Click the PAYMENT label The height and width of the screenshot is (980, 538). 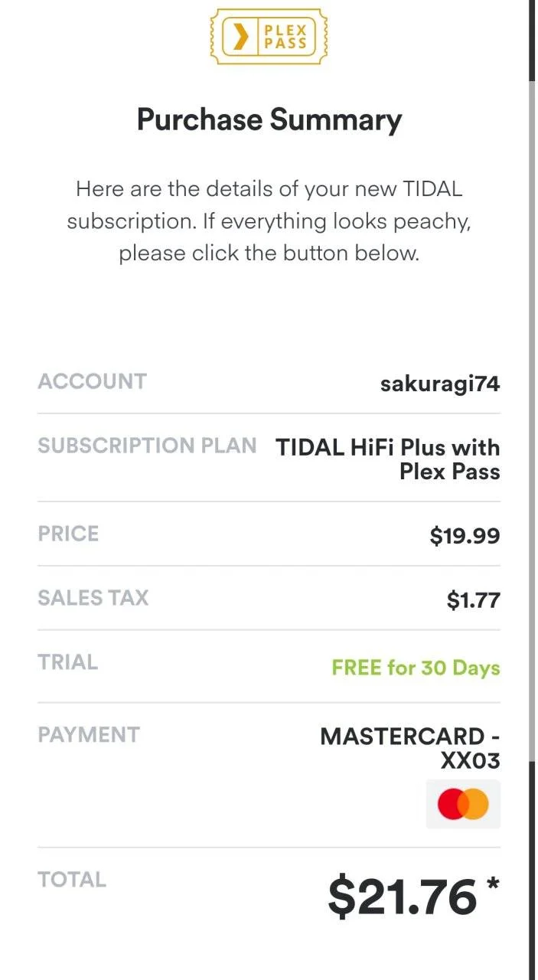[89, 735]
